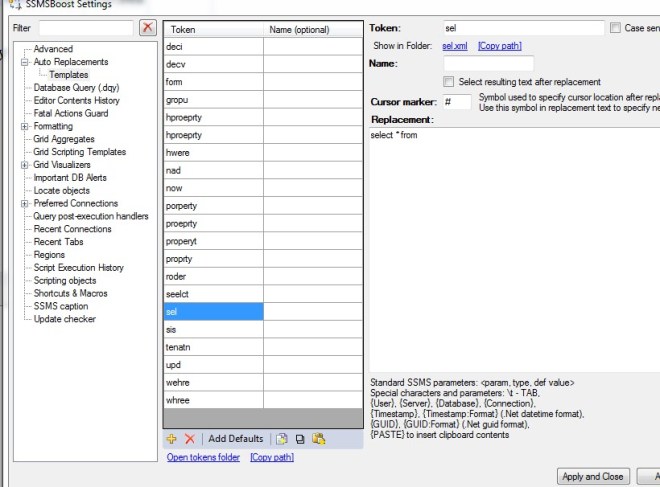Open the Shortcuts & Macros settings page

[73, 294]
